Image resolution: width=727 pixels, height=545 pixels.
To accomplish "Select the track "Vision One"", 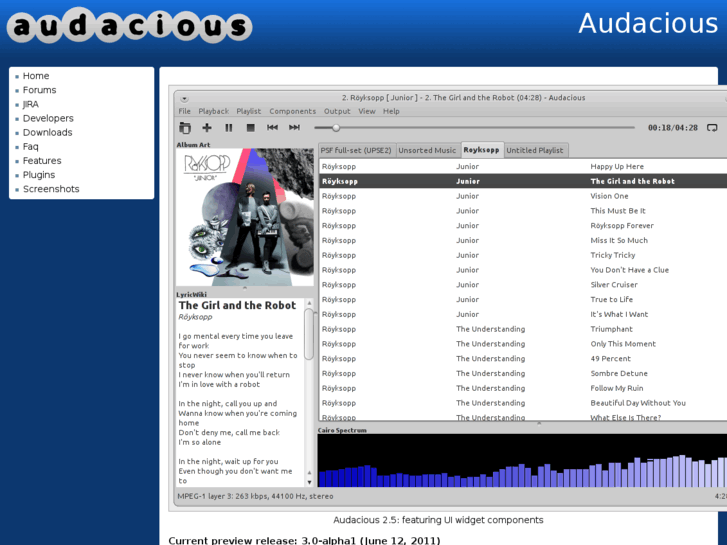I will [x=523, y=196].
